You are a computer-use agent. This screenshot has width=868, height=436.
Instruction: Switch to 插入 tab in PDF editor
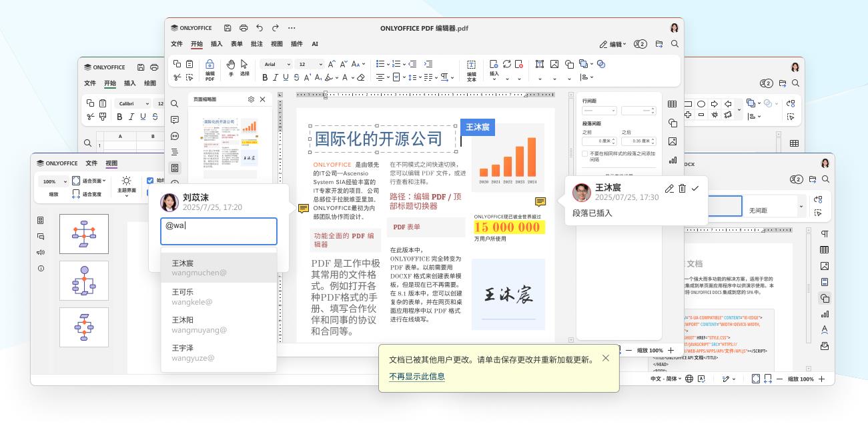click(x=216, y=44)
